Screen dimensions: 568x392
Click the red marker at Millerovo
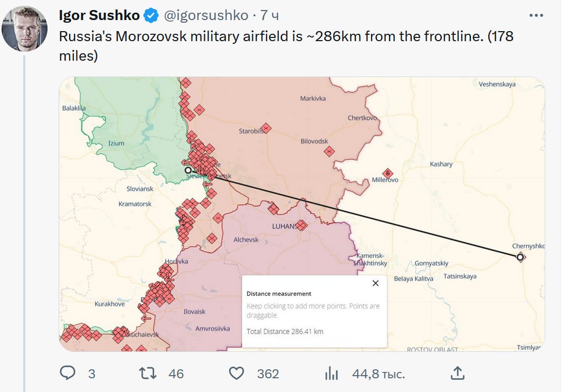point(387,173)
